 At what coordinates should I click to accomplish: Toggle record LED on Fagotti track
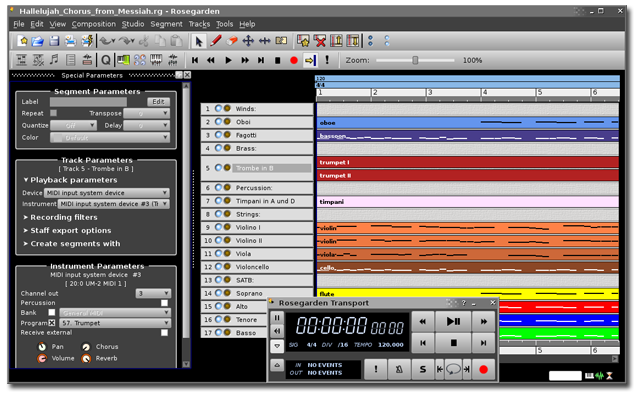point(227,135)
